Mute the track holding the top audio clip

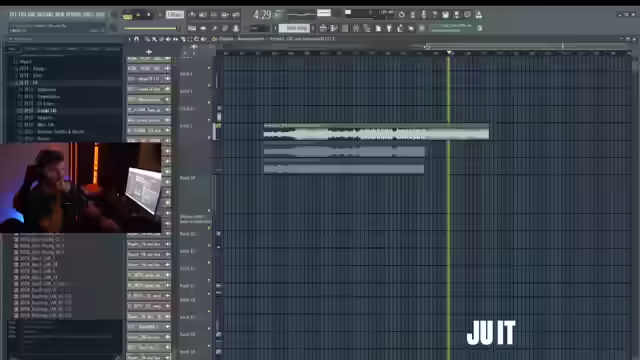pyautogui.click(x=209, y=138)
